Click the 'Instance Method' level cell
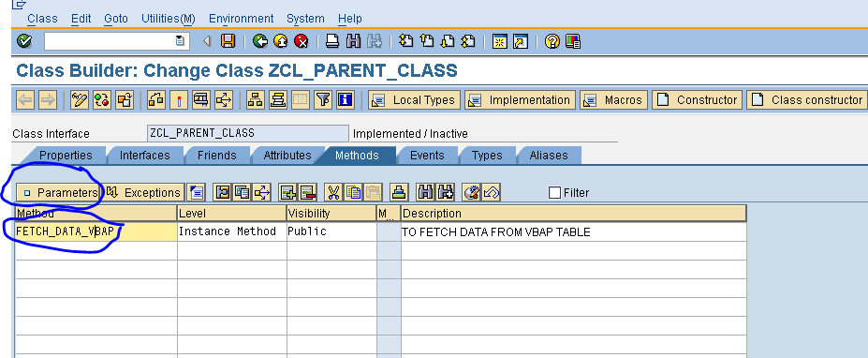 [232, 231]
